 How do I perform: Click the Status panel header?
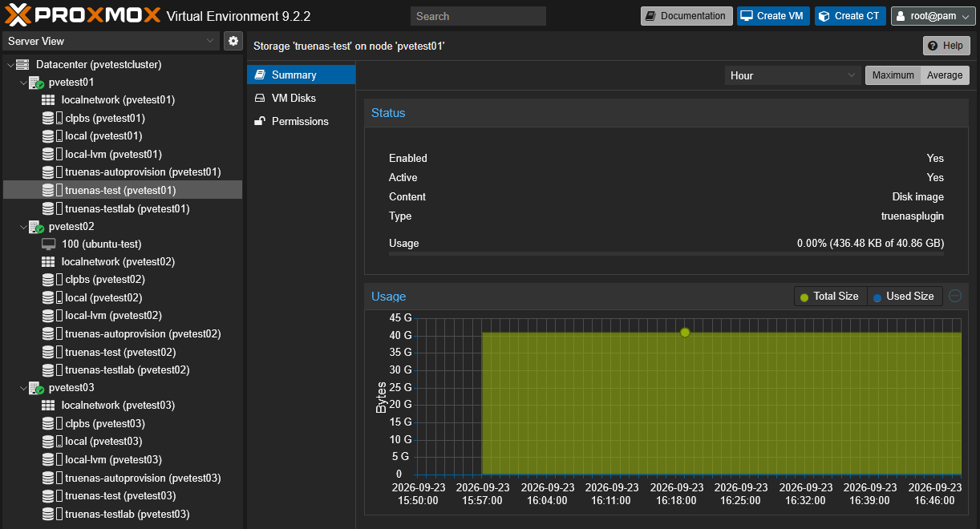point(666,113)
